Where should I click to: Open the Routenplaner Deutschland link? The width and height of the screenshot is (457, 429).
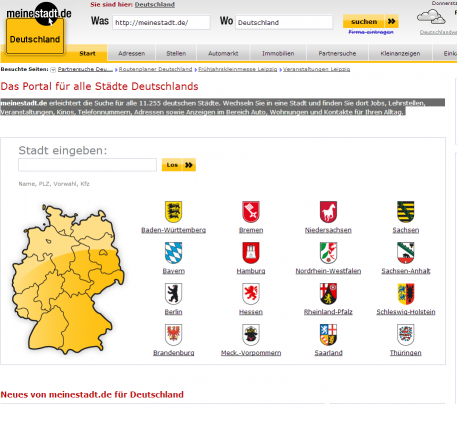point(155,69)
